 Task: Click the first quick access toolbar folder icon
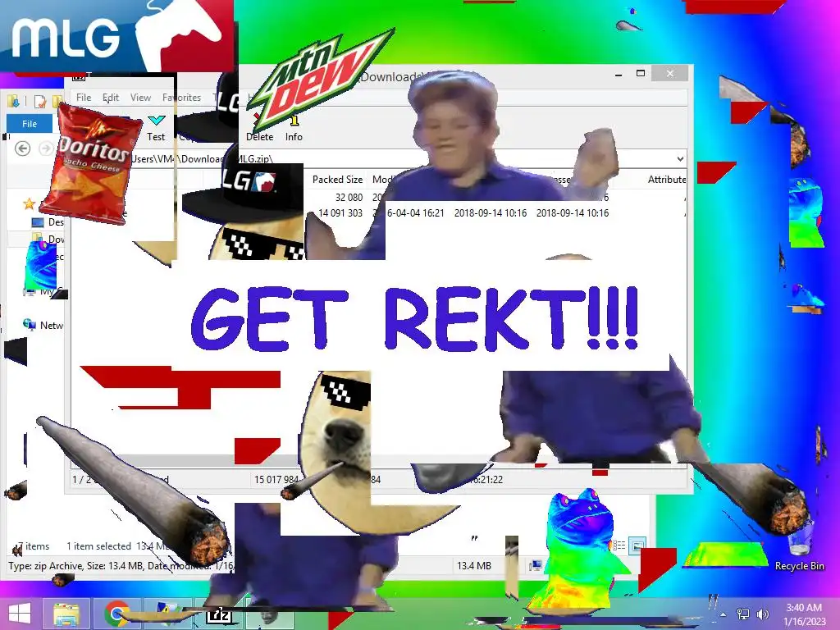coord(13,100)
